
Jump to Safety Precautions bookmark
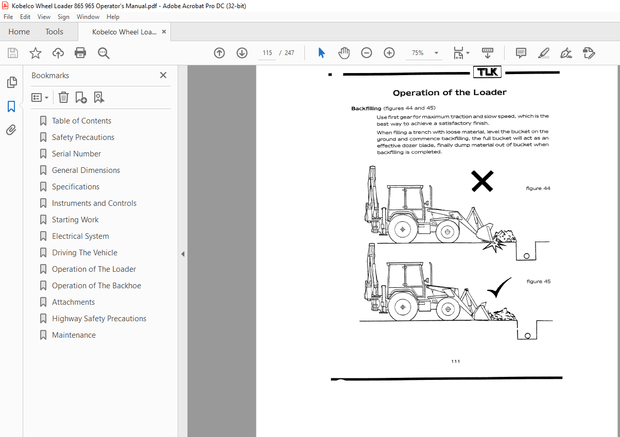click(x=83, y=137)
